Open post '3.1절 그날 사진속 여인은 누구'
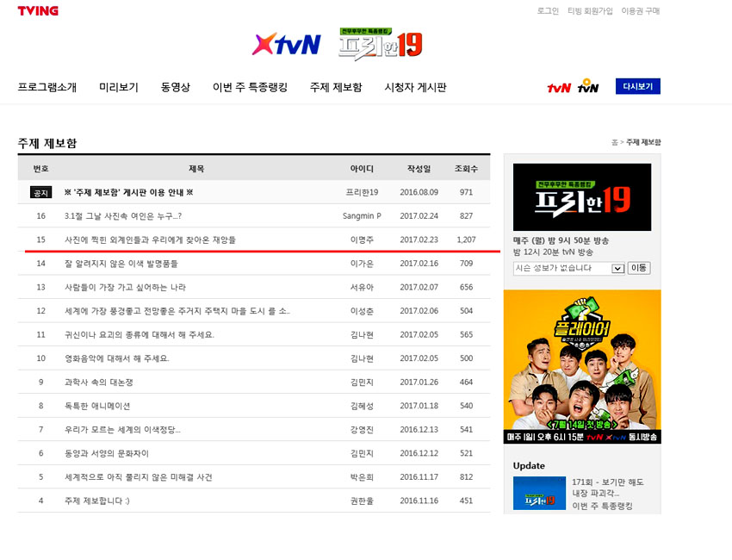This screenshot has height=560, width=732. [122, 215]
